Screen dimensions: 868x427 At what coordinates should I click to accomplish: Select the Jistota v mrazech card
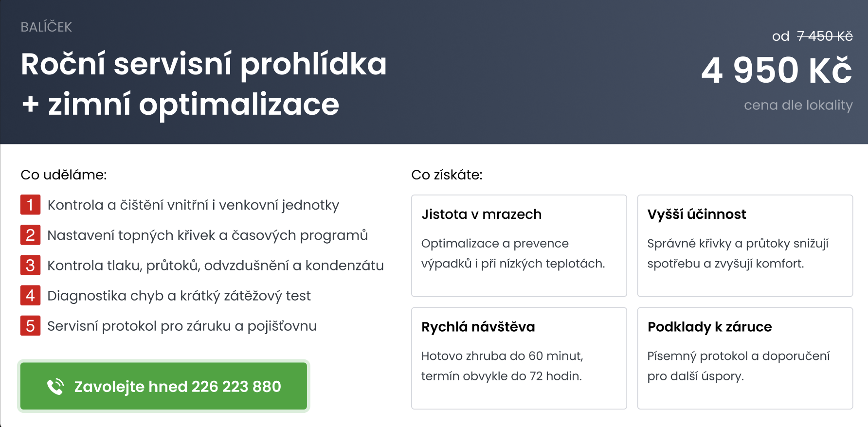click(x=519, y=246)
